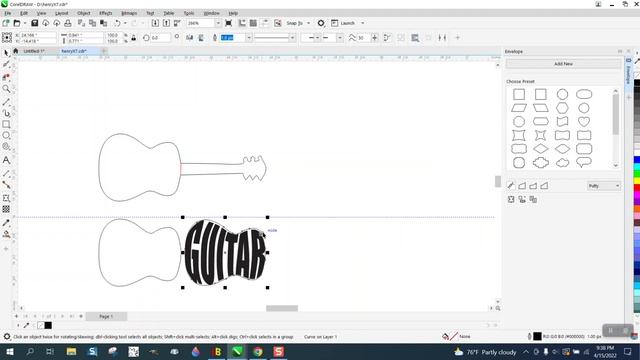Open the Putty mapping mode dropdown
This screenshot has width=640, height=360.
(604, 186)
